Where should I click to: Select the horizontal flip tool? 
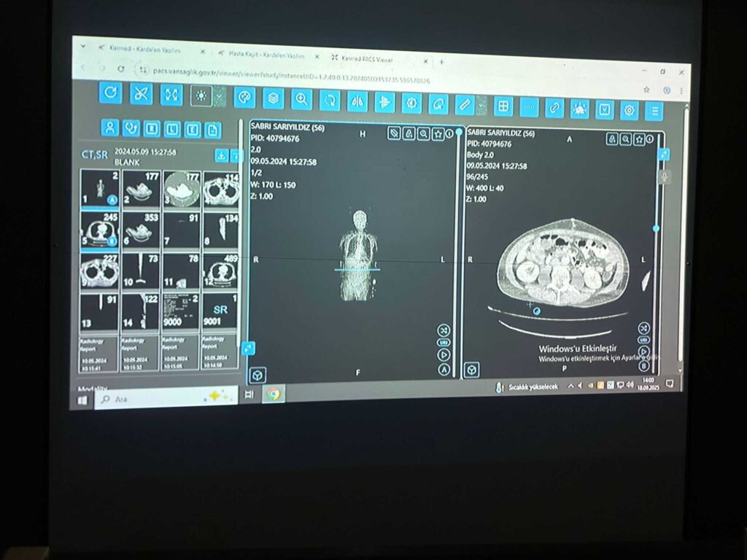(357, 101)
